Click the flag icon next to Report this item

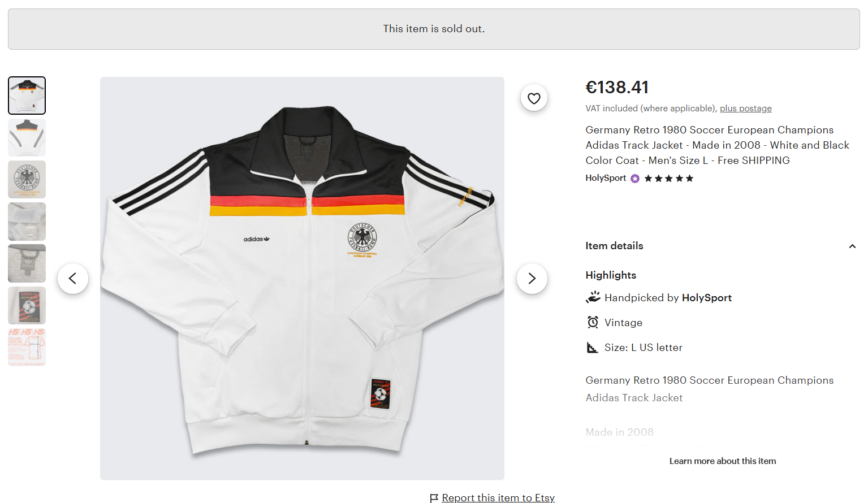[x=434, y=497]
